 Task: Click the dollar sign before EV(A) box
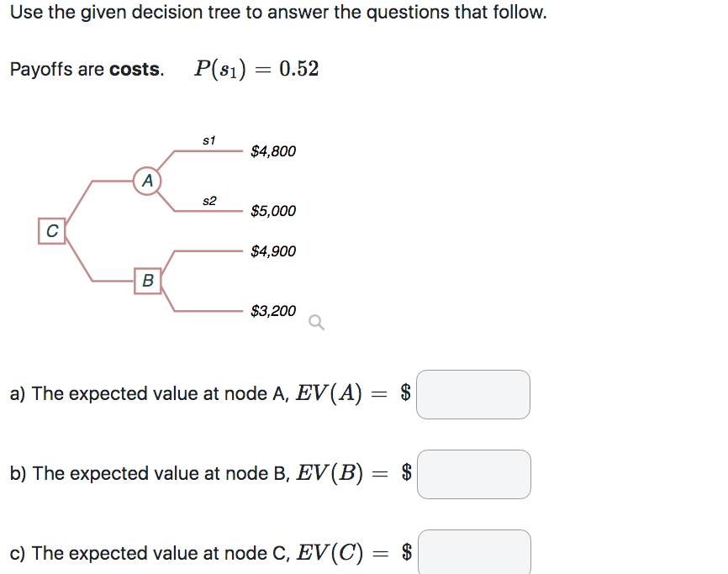point(405,393)
